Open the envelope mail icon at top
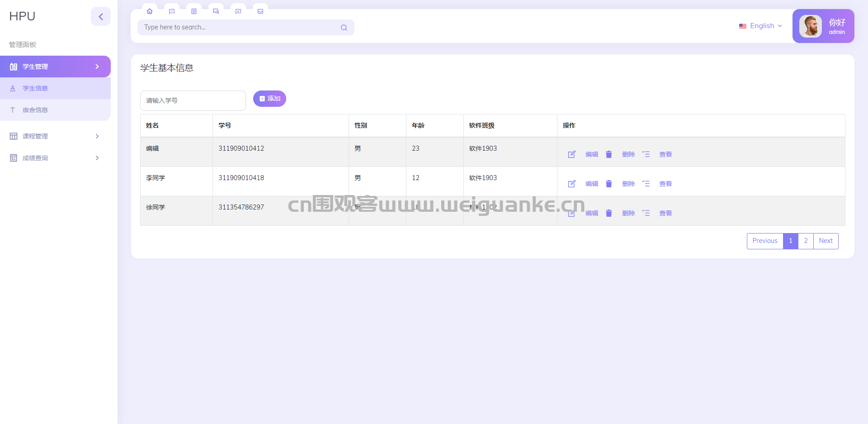868x424 pixels. click(x=260, y=11)
